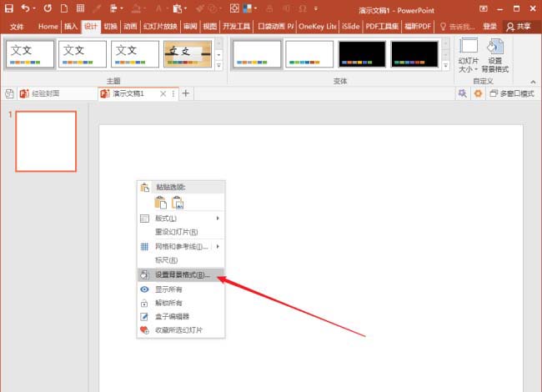This screenshot has width=542, height=392.
Task: Select the wood-textured theme thumbnail
Action: point(188,53)
